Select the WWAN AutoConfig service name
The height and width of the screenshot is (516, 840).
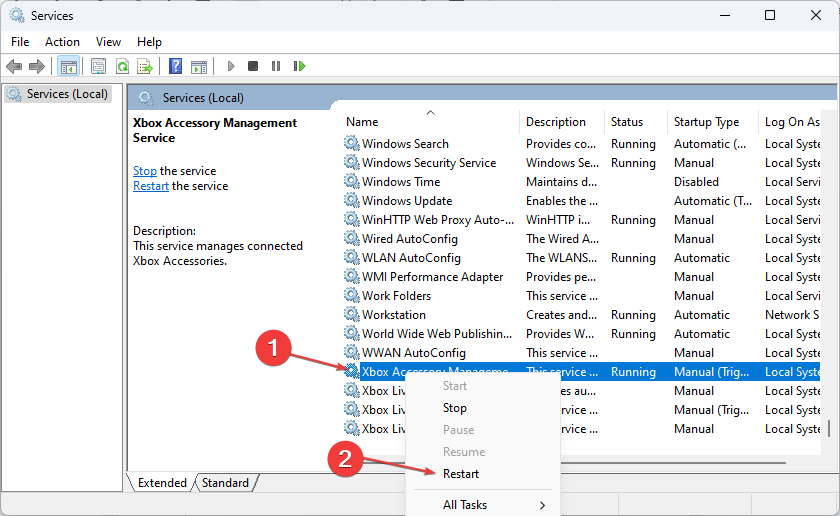414,353
